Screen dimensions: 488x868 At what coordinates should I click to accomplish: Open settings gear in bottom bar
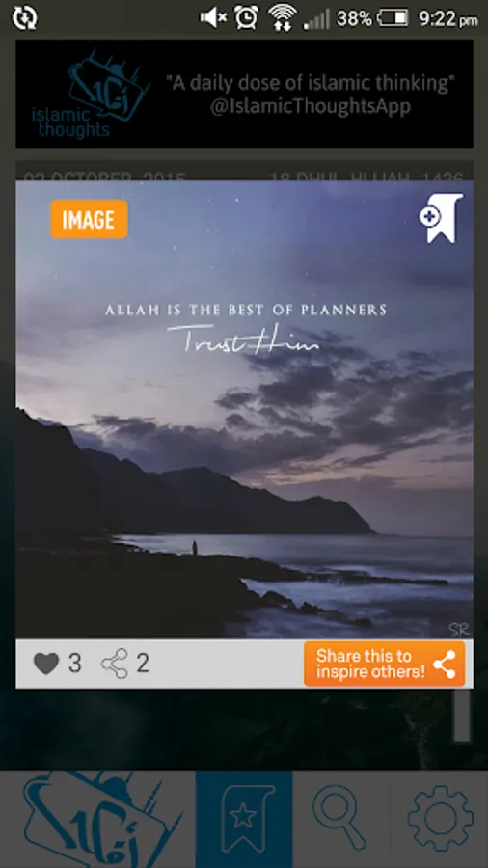pyautogui.click(x=440, y=819)
